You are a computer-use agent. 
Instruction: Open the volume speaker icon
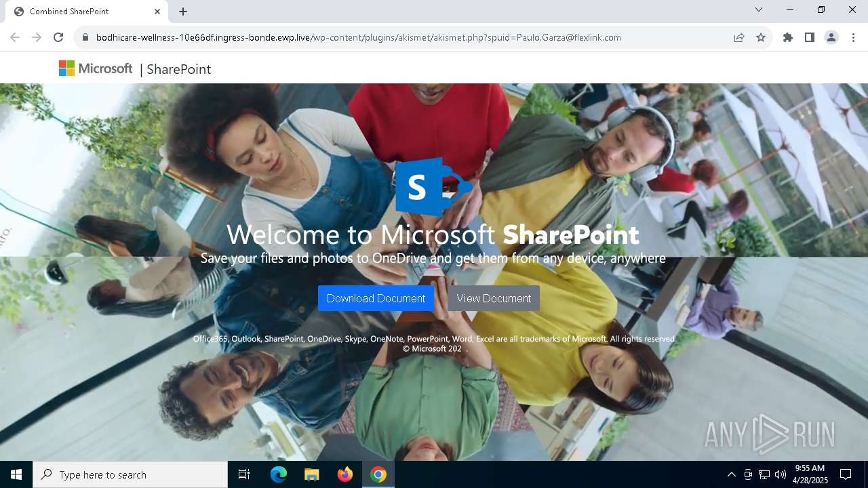(781, 474)
